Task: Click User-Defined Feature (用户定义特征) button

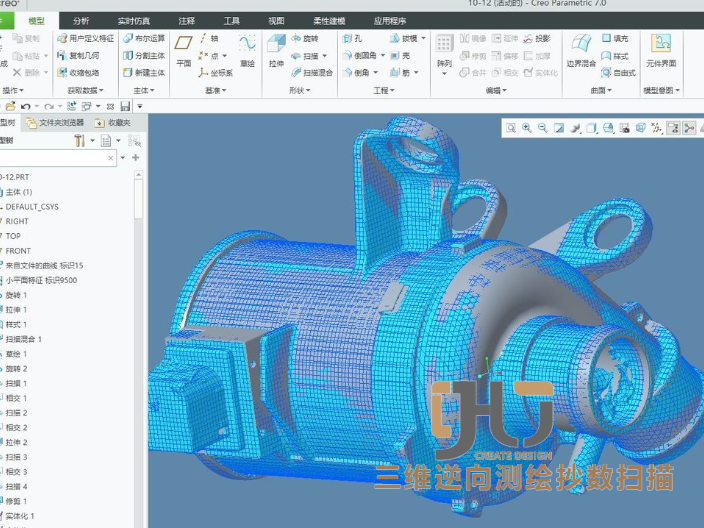Action: [86, 38]
